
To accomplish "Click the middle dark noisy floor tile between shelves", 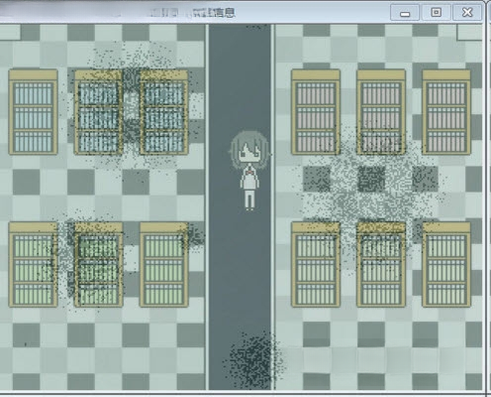I will tap(371, 179).
